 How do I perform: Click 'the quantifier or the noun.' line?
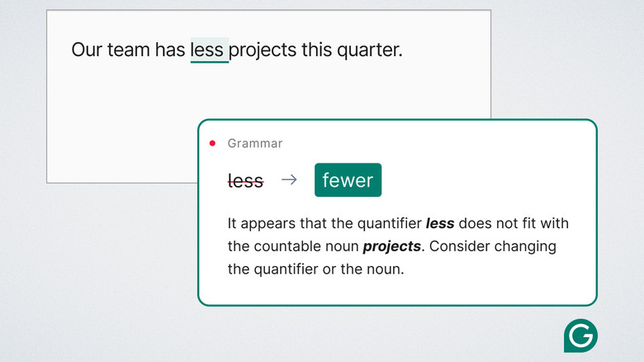315,269
